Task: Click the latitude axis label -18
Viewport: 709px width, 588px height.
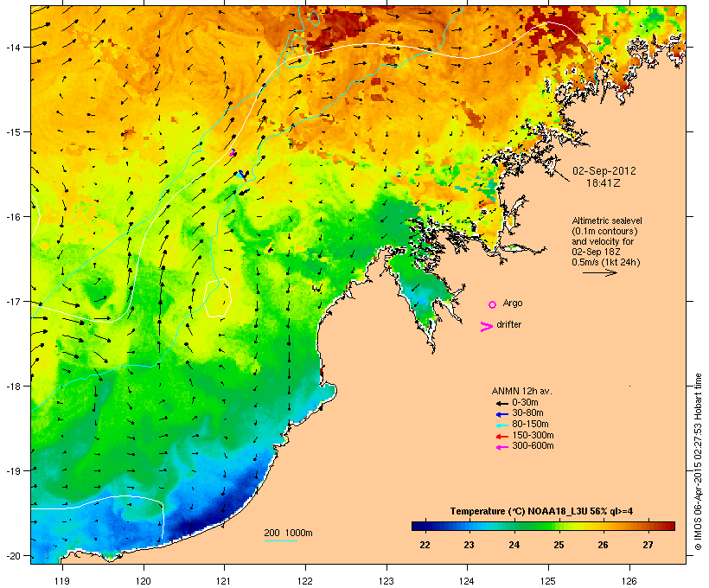Action: pyautogui.click(x=12, y=386)
